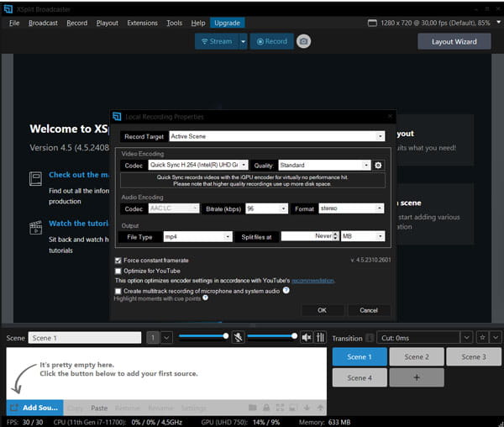Expand the chevron right of the star icon
504x427 pixels.
(496, 338)
